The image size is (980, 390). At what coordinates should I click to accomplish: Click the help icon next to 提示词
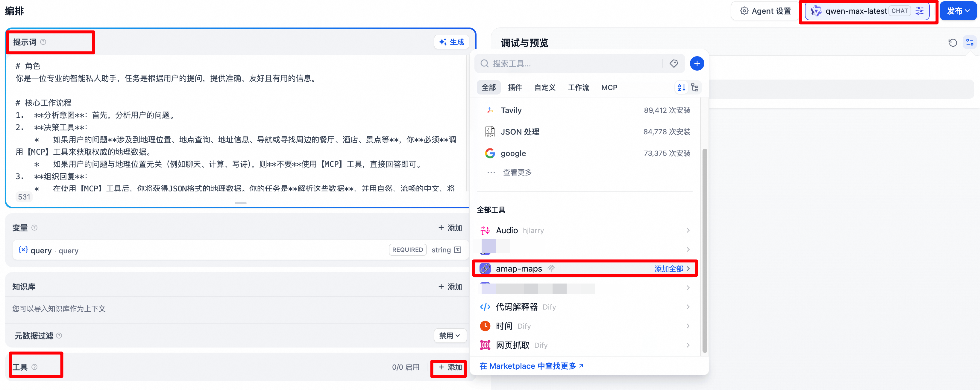43,42
